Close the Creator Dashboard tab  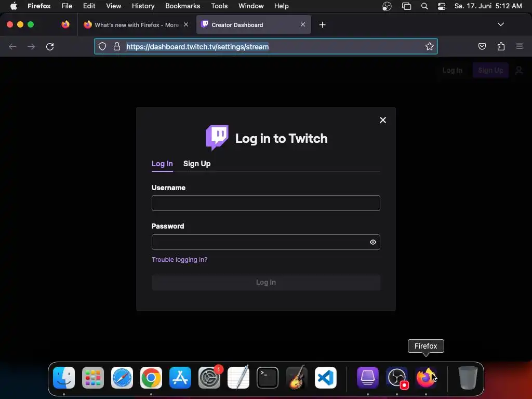(x=303, y=24)
